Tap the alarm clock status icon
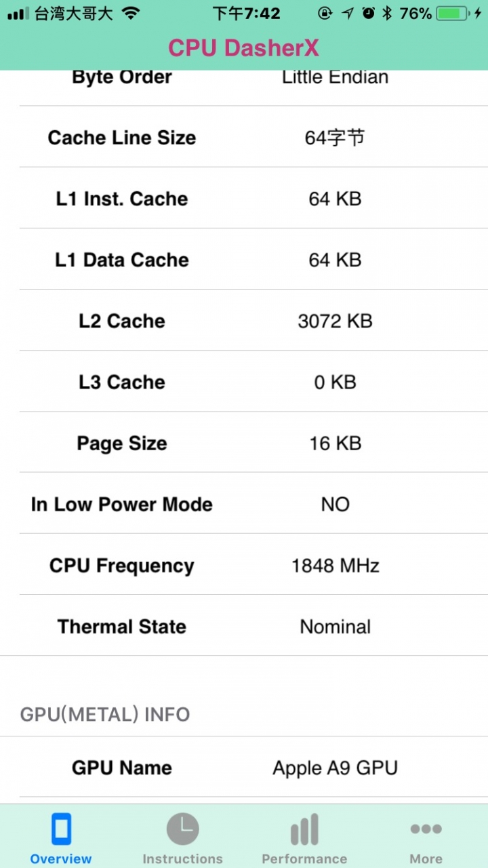Image resolution: width=488 pixels, height=868 pixels. click(368, 13)
